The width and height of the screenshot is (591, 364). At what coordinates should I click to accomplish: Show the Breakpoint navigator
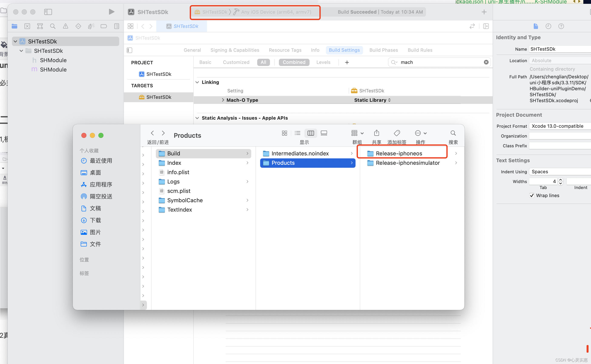coord(104,26)
